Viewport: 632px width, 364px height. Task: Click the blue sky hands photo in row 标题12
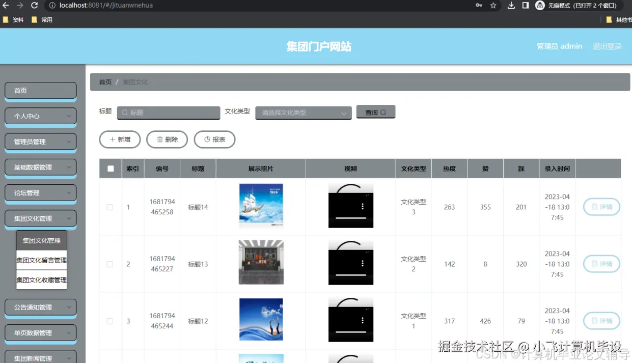(261, 320)
